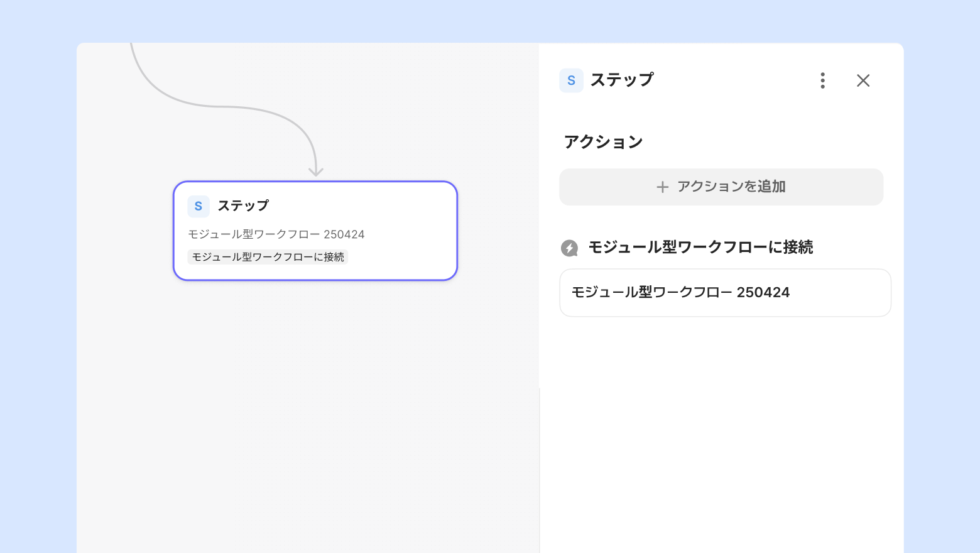Click the モジュール型ワークフローに接続 action heading
980x553 pixels.
click(700, 248)
